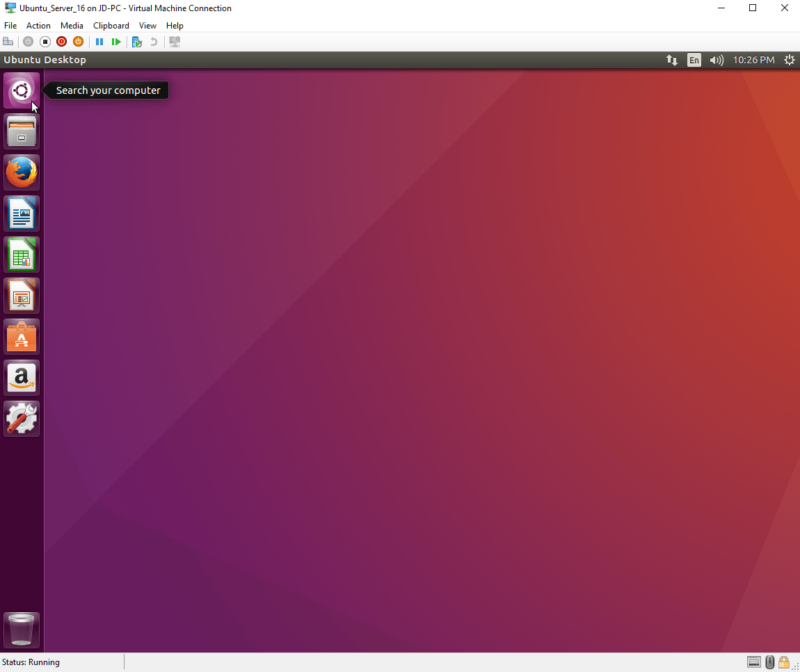Click the Revert checkpoint toolbar icon
The image size is (800, 672).
tap(154, 42)
